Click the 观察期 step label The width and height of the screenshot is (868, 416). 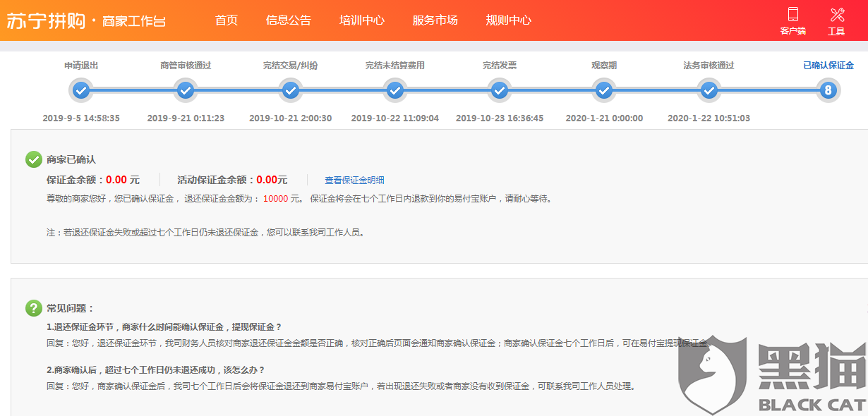[604, 66]
